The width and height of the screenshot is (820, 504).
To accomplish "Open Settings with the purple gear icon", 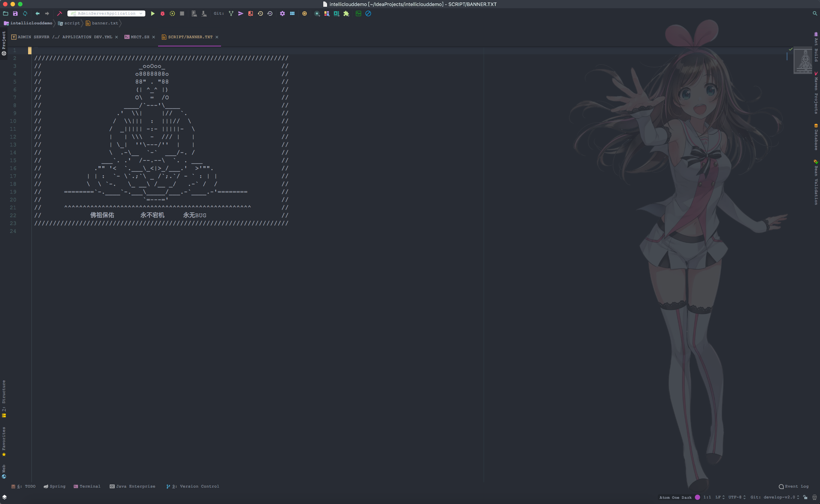I will (282, 13).
